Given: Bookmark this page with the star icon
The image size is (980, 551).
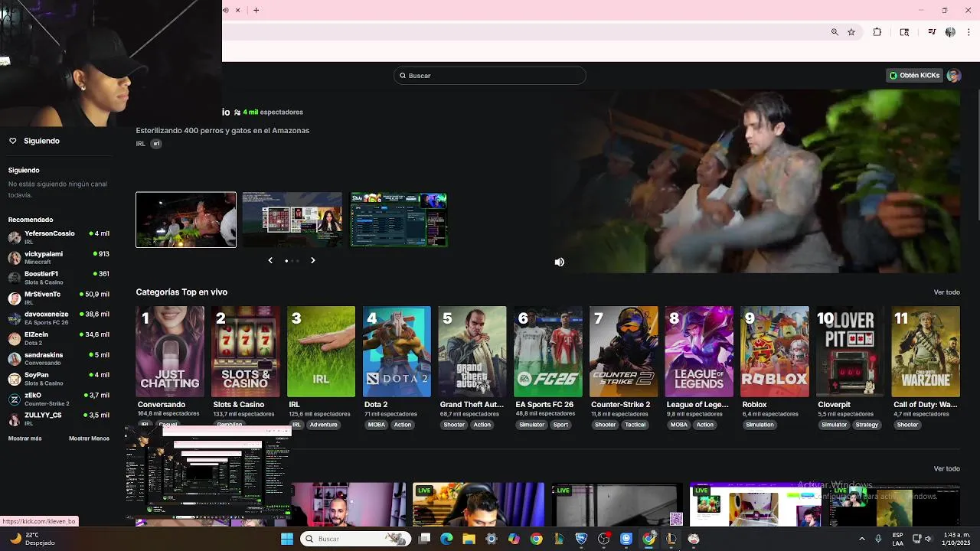Looking at the screenshot, I should click(851, 32).
